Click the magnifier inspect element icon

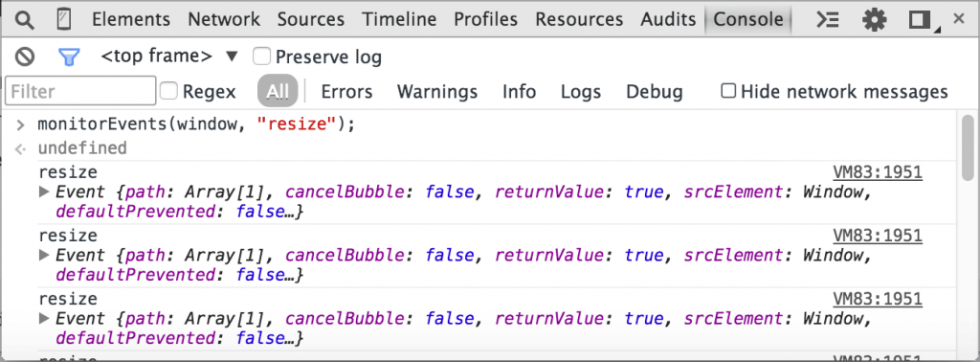click(24, 20)
